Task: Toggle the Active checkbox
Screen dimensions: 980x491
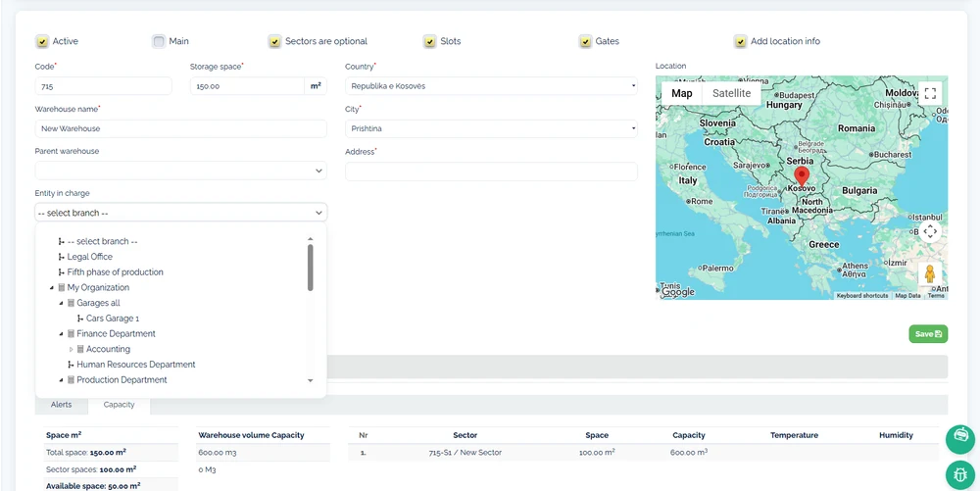Action: click(42, 42)
